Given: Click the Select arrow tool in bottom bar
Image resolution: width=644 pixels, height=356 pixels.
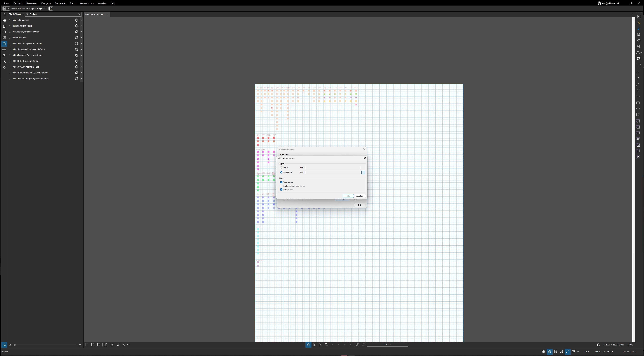Looking at the screenshot, I should click(x=314, y=345).
